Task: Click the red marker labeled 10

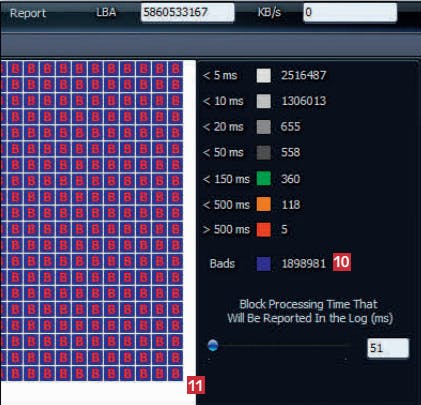Action: click(342, 262)
